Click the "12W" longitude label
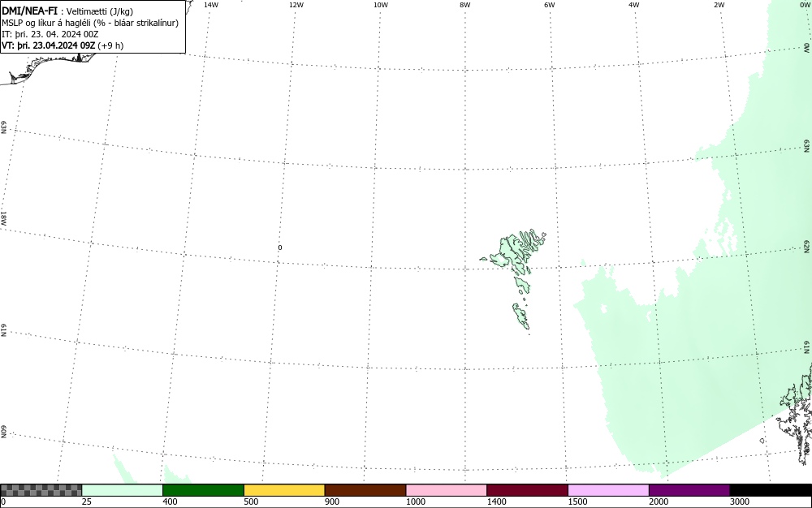812x508 pixels. (296, 5)
